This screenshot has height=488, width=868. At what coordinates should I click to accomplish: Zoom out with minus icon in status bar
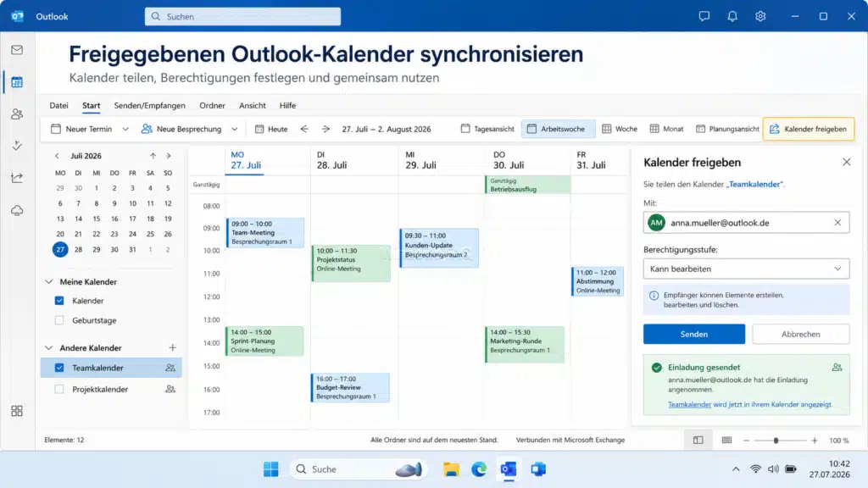pos(746,441)
